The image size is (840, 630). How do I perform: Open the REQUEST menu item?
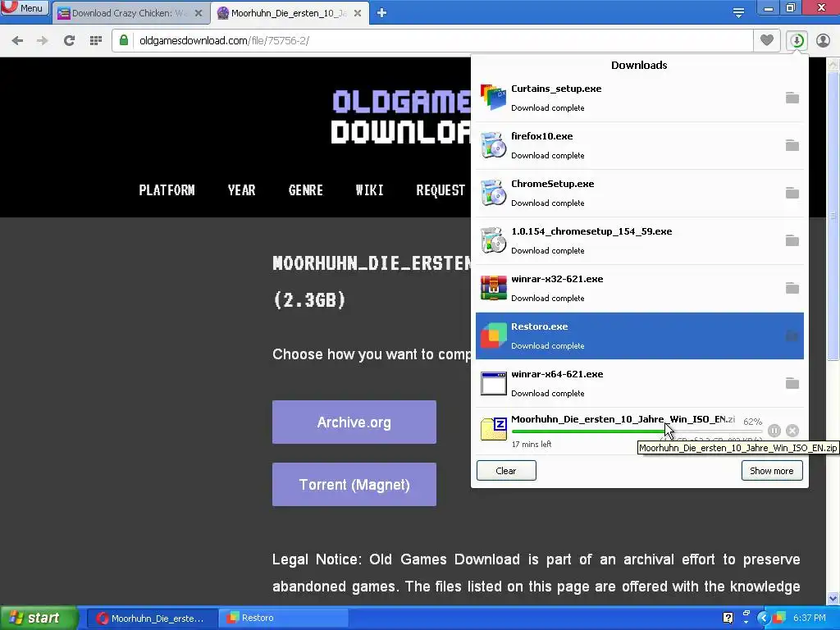pyautogui.click(x=441, y=190)
